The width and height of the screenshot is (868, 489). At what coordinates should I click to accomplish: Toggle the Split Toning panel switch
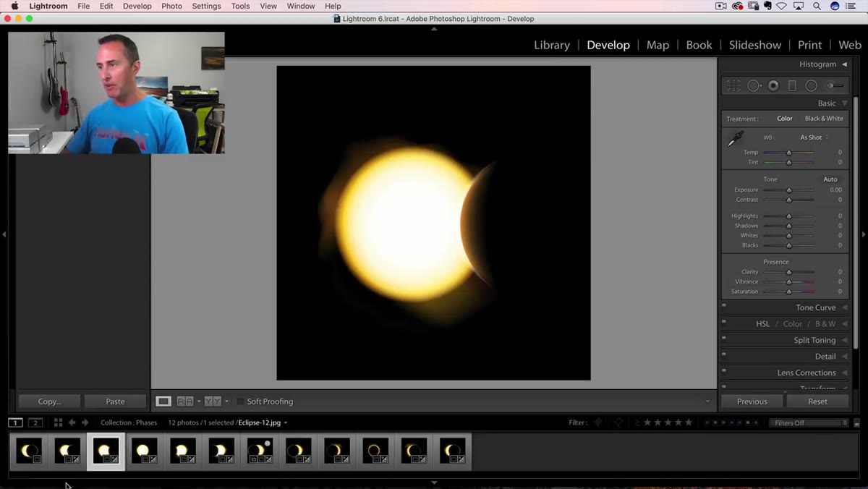(724, 338)
